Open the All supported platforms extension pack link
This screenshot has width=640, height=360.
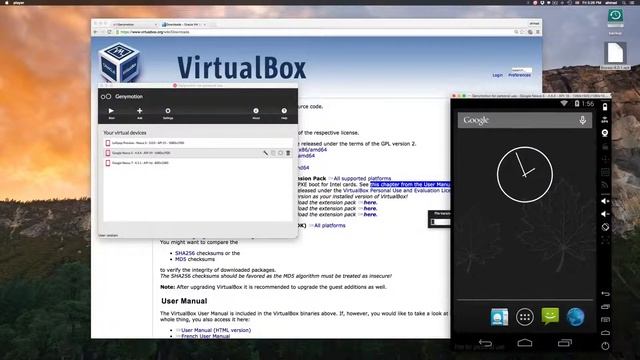pos(362,178)
